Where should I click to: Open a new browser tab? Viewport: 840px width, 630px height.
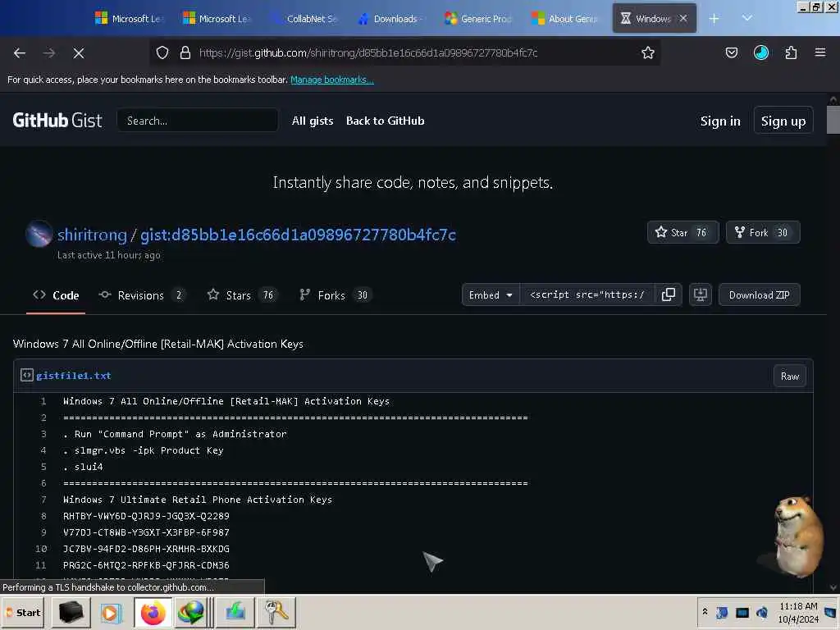click(x=714, y=19)
